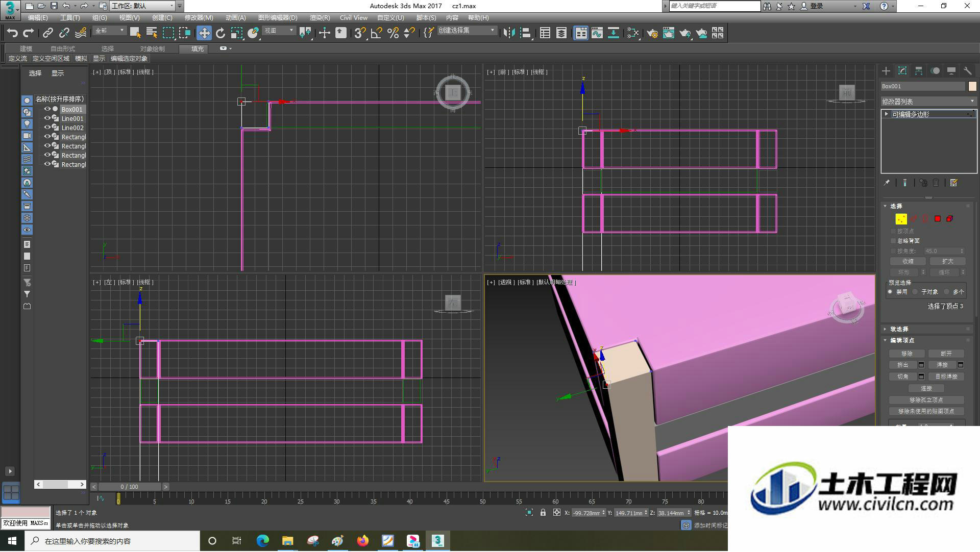Undo the last scene operation
This screenshot has width=980, height=552.
12,33
